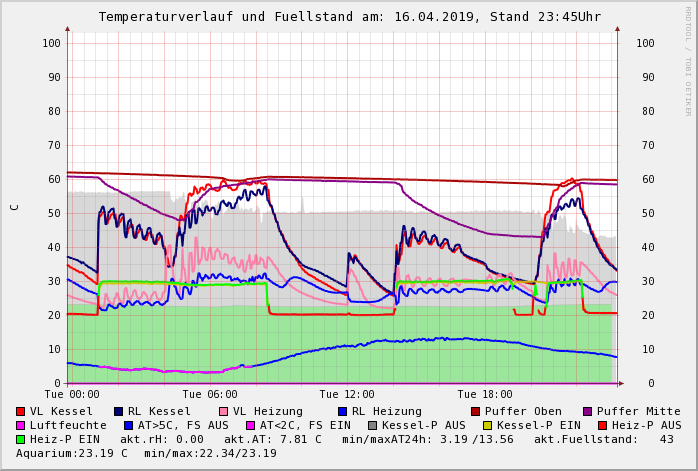Screen dimensions: 698x471
Task: Click the green Heiz-P EIN legend swatch
Action: (x=21, y=439)
